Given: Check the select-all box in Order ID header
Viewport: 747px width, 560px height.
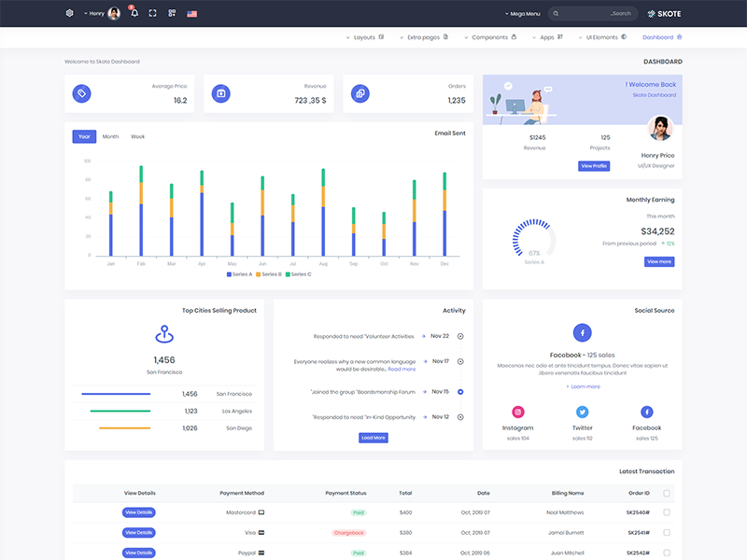Looking at the screenshot, I should click(x=666, y=493).
